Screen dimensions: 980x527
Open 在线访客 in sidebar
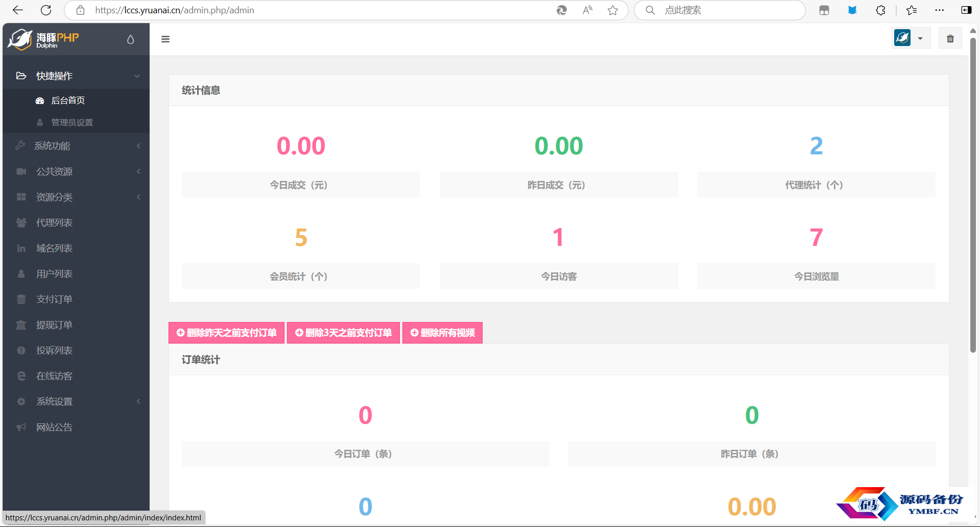[x=76, y=376]
